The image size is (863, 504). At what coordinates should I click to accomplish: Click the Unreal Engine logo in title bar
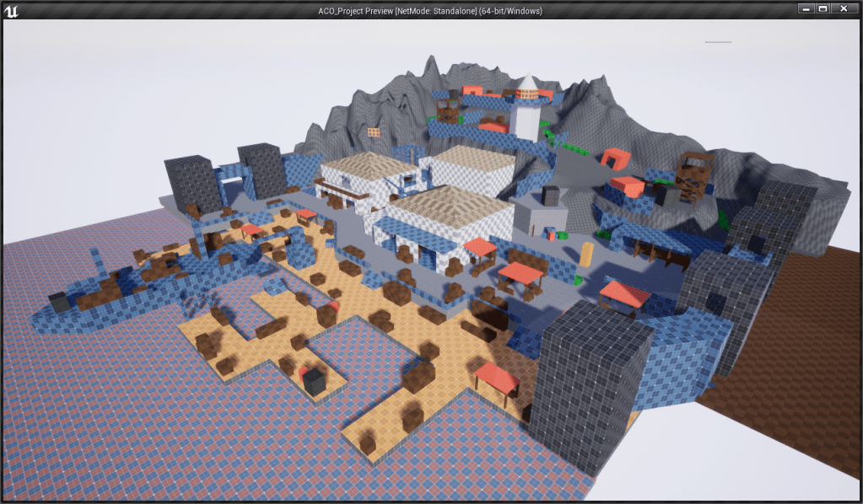(12, 11)
